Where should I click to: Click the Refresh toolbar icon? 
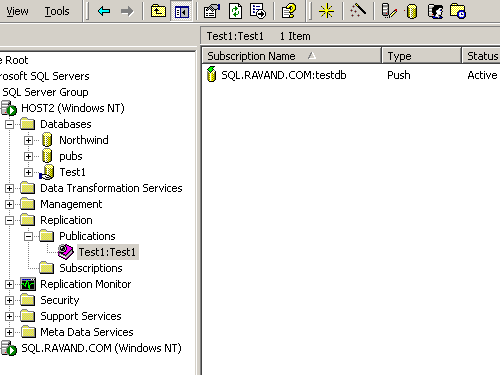click(x=235, y=11)
